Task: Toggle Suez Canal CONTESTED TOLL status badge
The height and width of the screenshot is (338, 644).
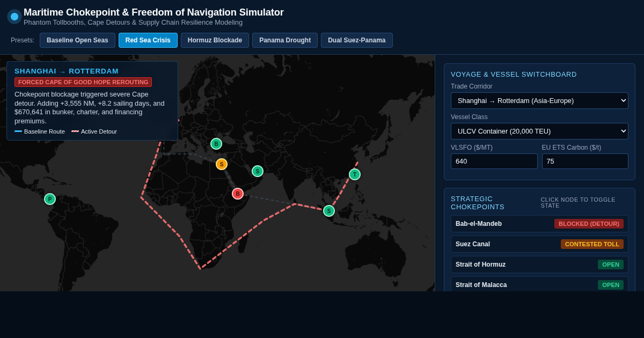Action: 592,244
